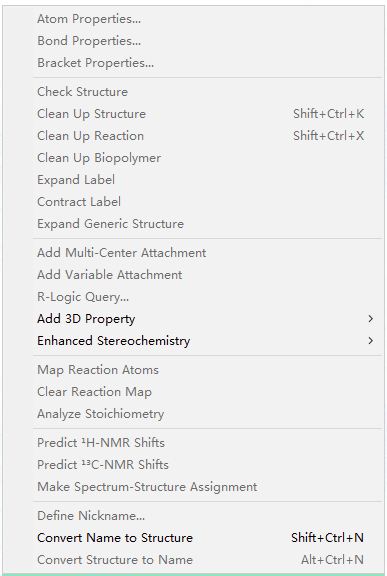Select Convert Structure to Name
The image size is (387, 576).
coord(207,560)
